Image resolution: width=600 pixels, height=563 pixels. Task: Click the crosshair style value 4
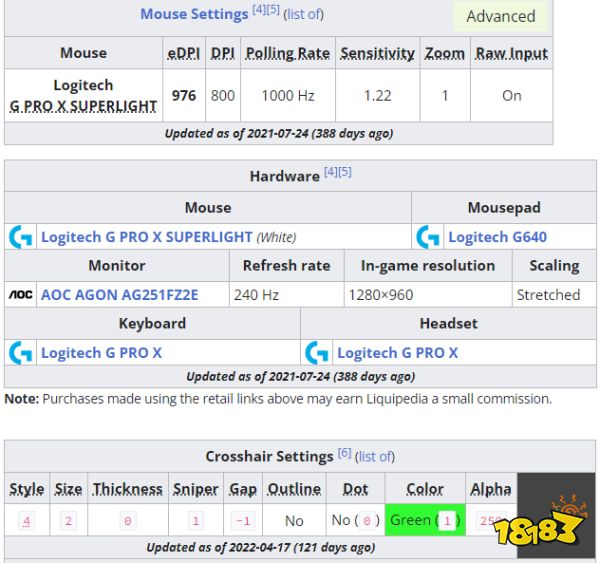[26, 521]
